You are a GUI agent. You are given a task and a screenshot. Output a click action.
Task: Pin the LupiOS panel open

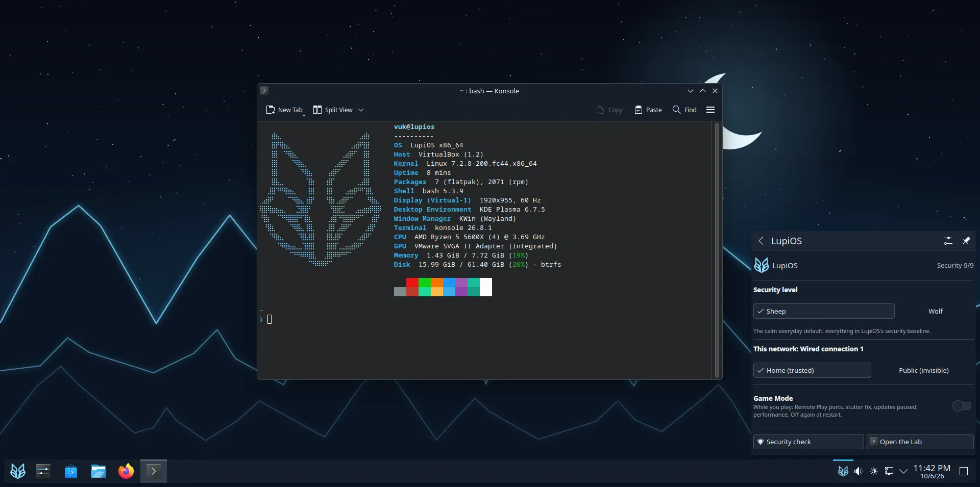[966, 241]
